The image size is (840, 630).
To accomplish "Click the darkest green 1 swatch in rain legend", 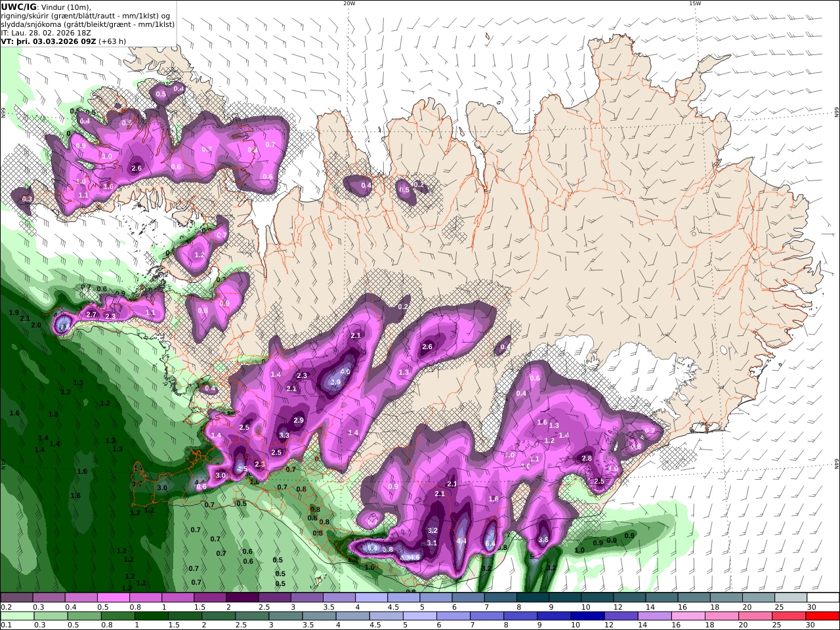I will coord(151,616).
